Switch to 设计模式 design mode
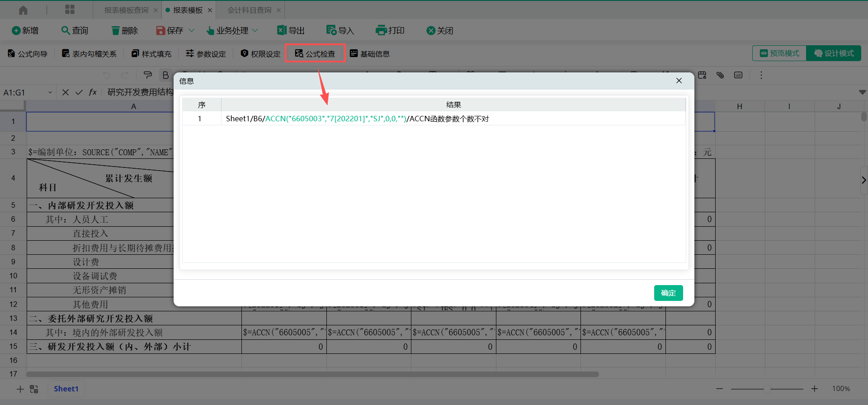This screenshot has height=405, width=868. (834, 53)
